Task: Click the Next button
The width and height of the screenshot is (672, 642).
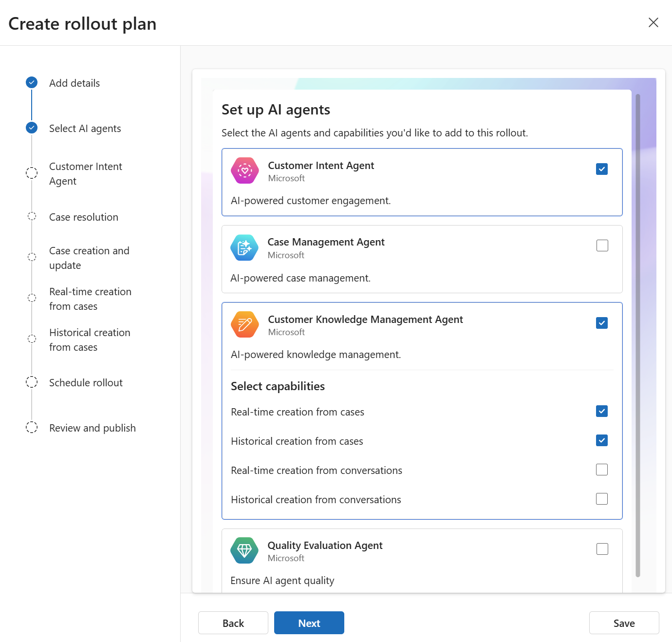Action: tap(309, 623)
